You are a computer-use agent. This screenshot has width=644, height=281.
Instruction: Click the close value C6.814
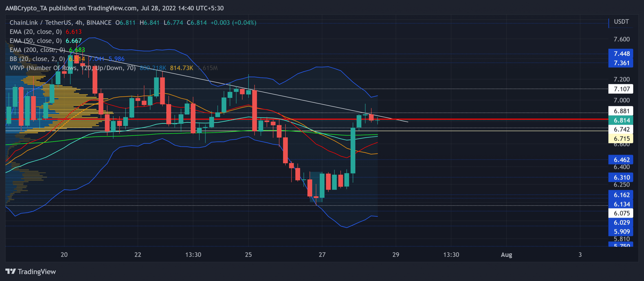pos(197,23)
